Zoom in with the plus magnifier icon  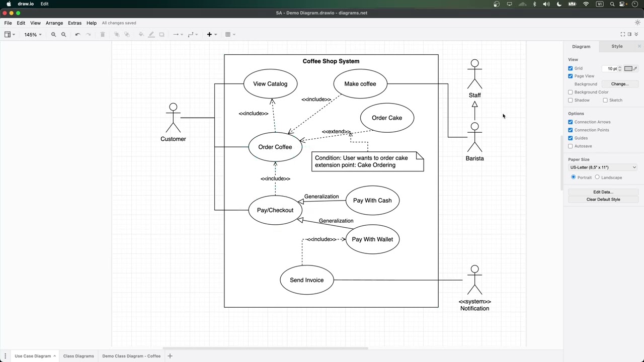coord(53,35)
